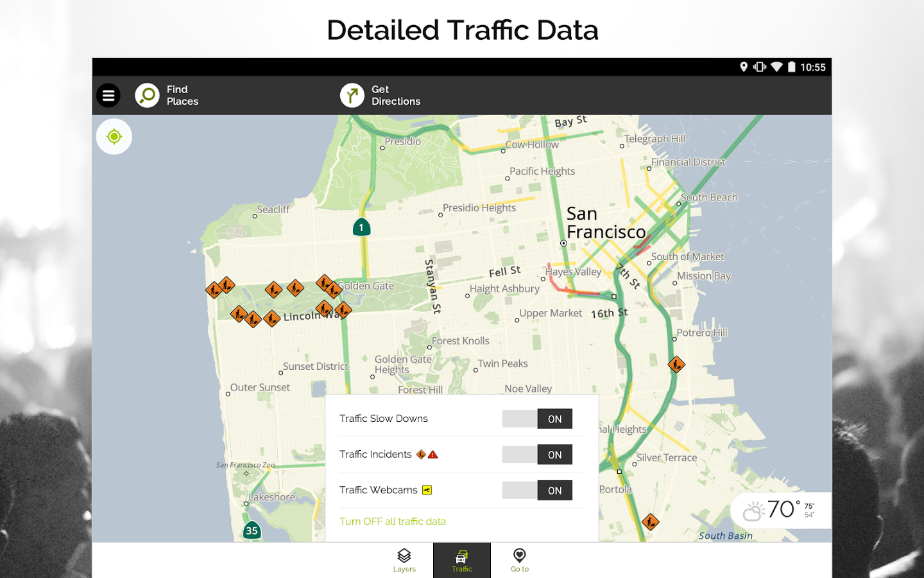Tap Wi-Fi icon in status bar
The image size is (924, 578).
coord(776,67)
